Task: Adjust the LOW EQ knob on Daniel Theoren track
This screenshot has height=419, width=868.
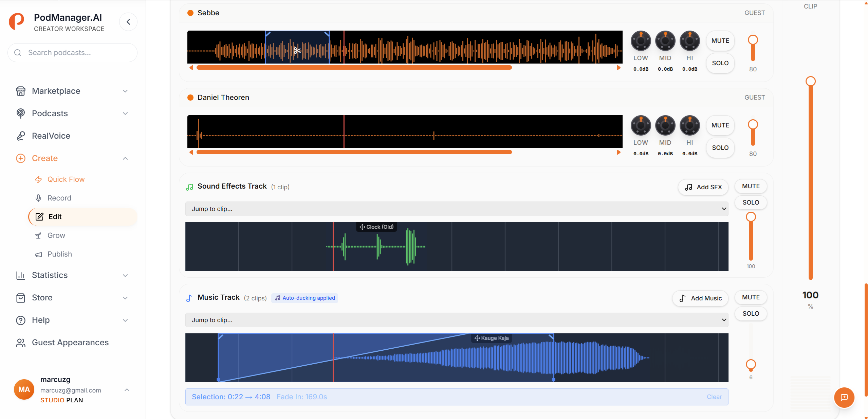Action: (641, 125)
